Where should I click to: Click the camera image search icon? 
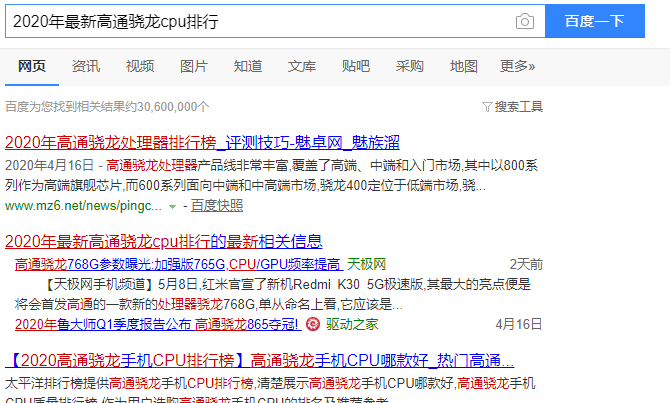(x=525, y=21)
